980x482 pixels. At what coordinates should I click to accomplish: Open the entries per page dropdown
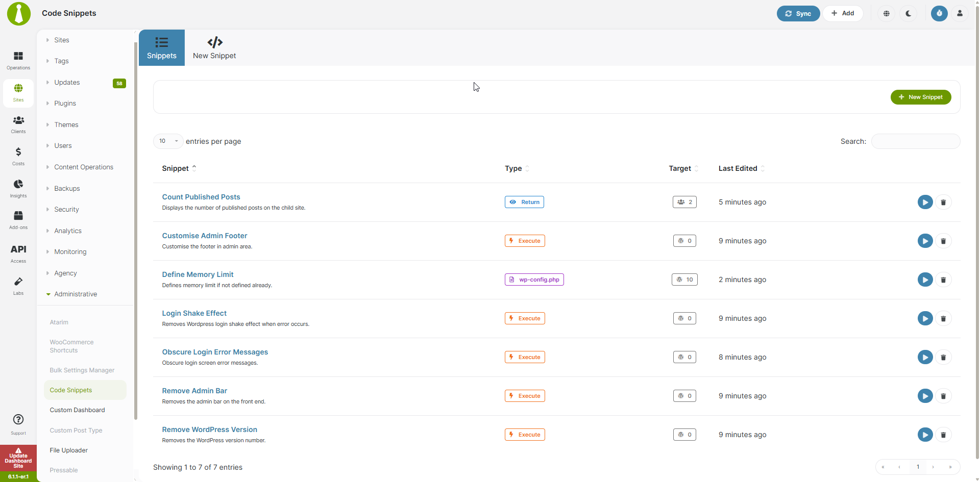pos(168,141)
